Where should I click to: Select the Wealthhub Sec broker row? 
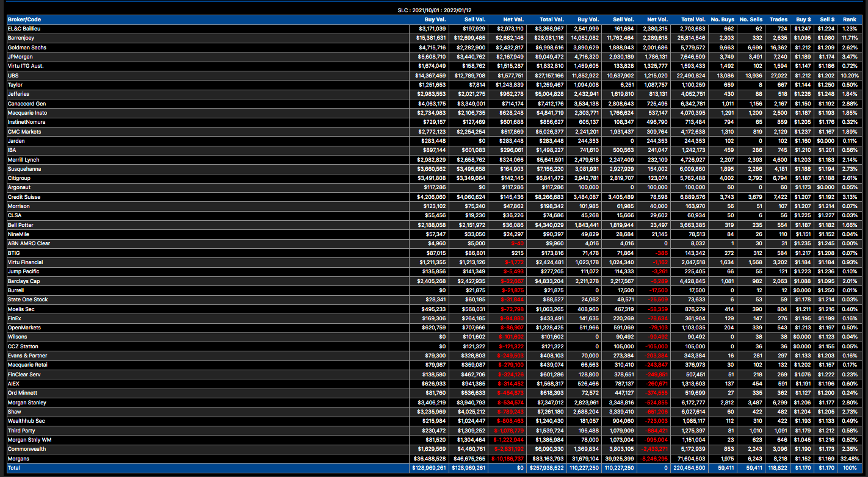433,421
